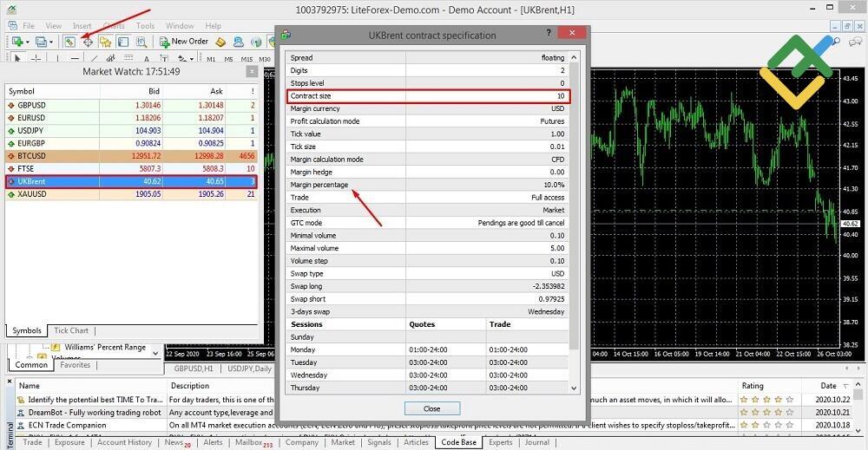This screenshot has width=868, height=450.
Task: Close the Market Watch panel
Action: (252, 71)
